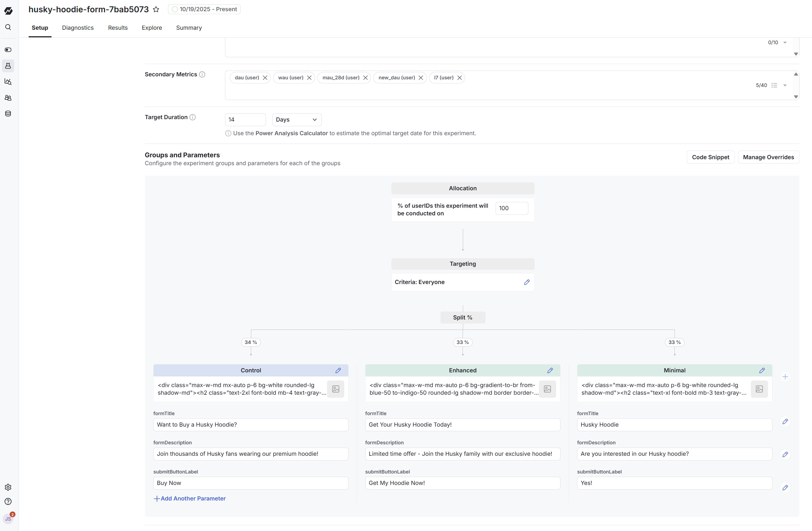Remove the dau (user) metric chip
Screen dimensions: 812x531
pos(265,78)
